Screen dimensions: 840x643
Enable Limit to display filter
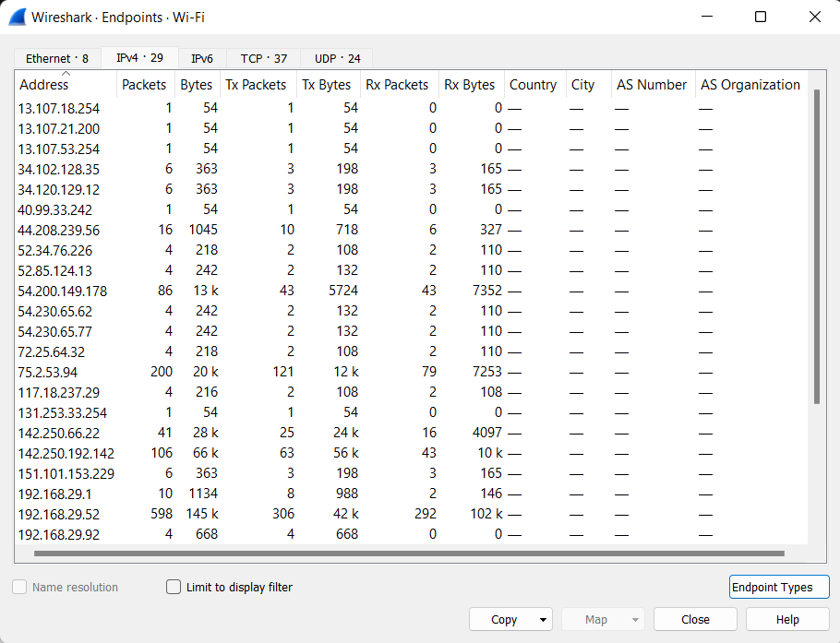pos(173,587)
